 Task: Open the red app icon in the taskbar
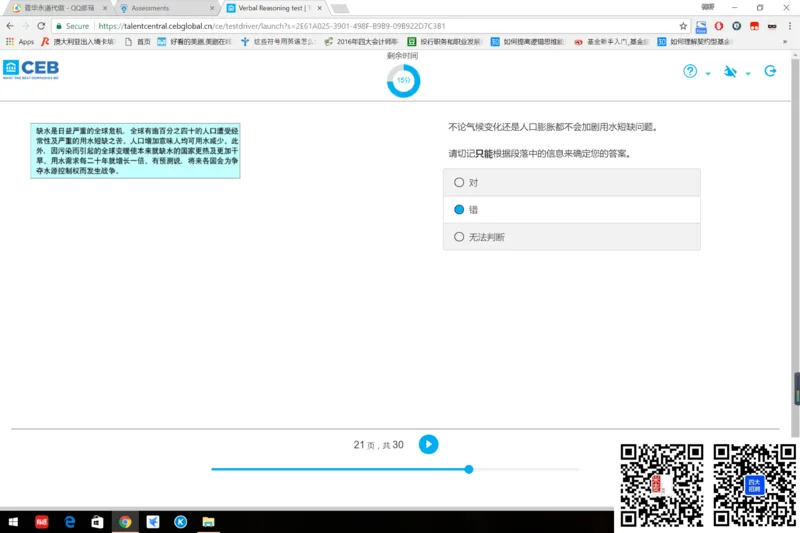(41, 522)
